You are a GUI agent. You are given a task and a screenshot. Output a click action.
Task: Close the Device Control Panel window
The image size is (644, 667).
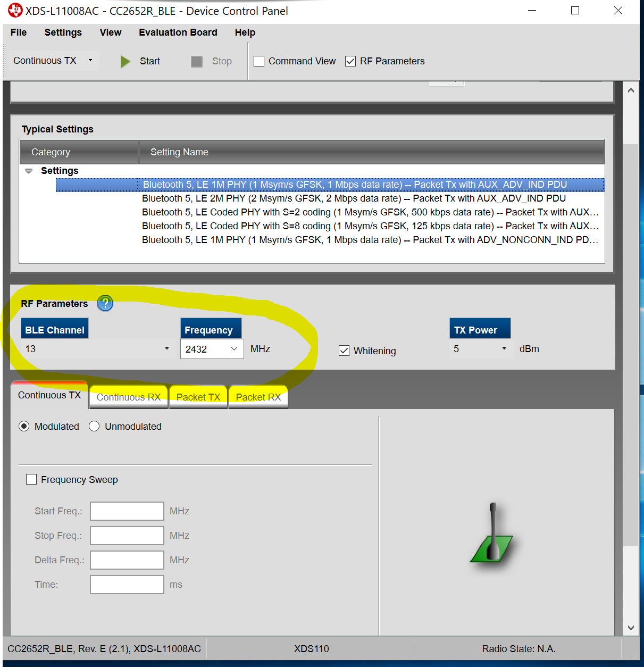pyautogui.click(x=618, y=11)
